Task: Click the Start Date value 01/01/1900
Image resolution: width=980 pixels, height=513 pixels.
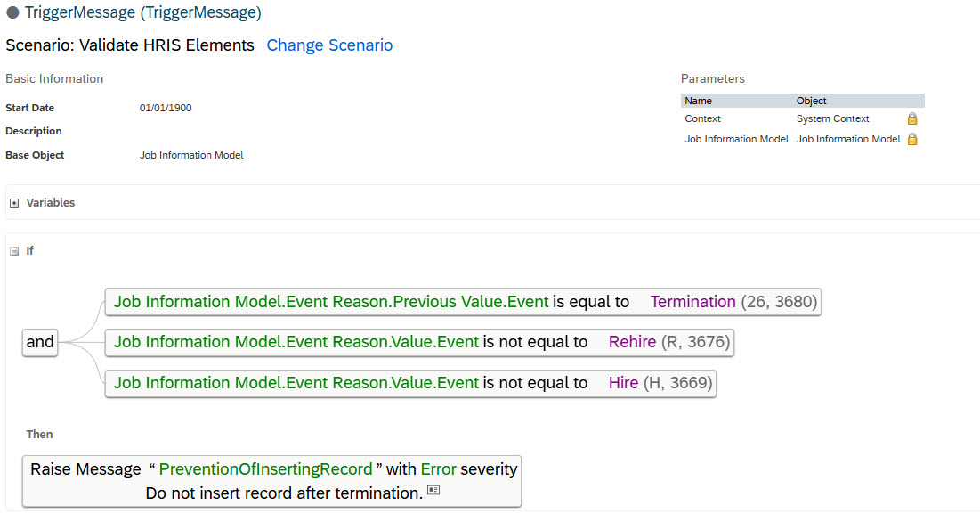Action: click(x=166, y=109)
